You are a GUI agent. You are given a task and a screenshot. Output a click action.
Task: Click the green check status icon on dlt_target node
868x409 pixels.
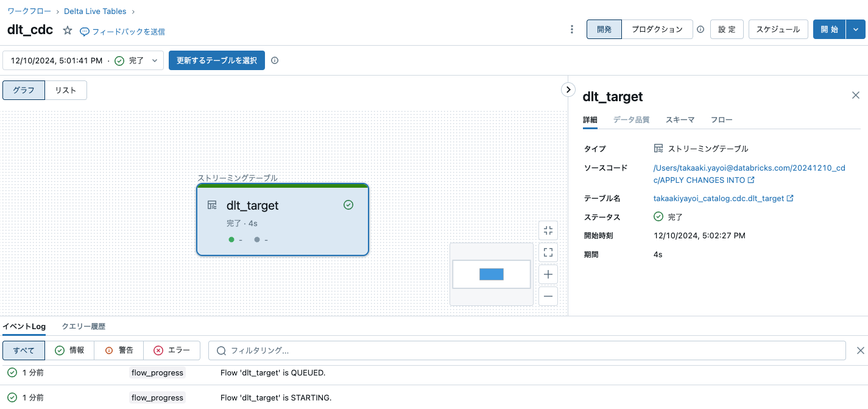[x=348, y=205]
